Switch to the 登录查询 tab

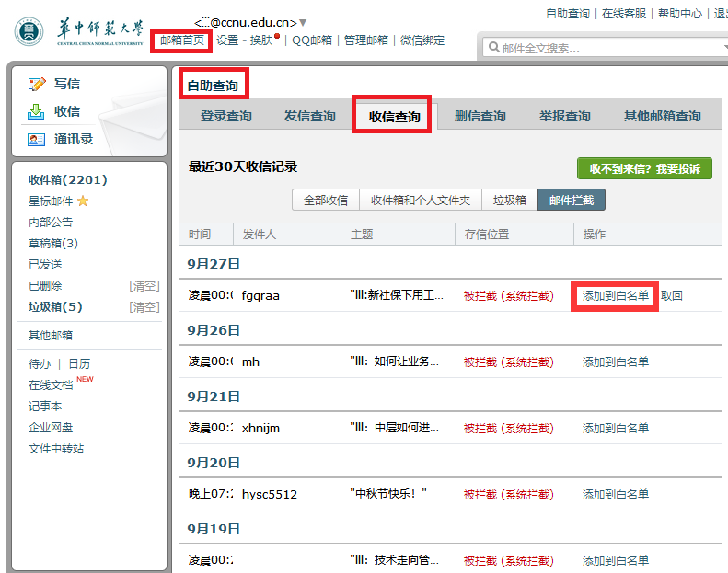tap(226, 116)
